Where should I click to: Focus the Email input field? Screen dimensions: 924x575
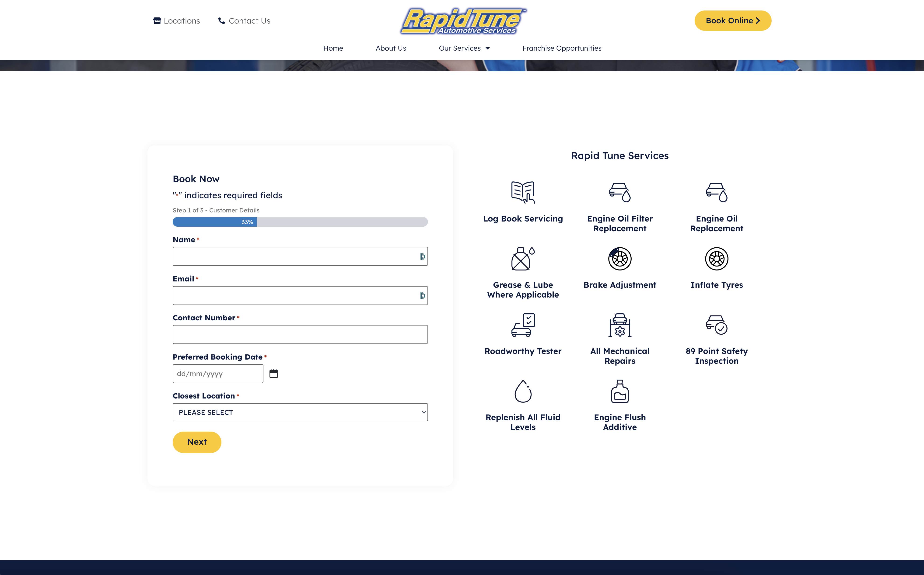[x=300, y=295]
